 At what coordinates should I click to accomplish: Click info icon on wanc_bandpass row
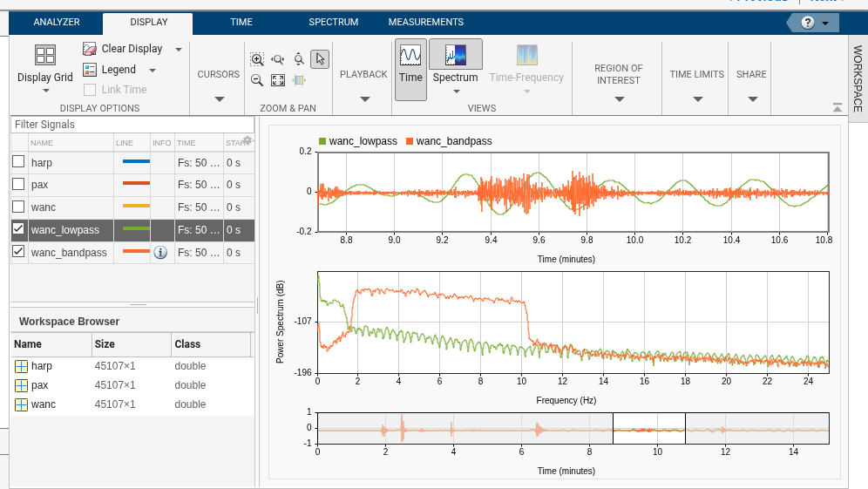coord(160,253)
